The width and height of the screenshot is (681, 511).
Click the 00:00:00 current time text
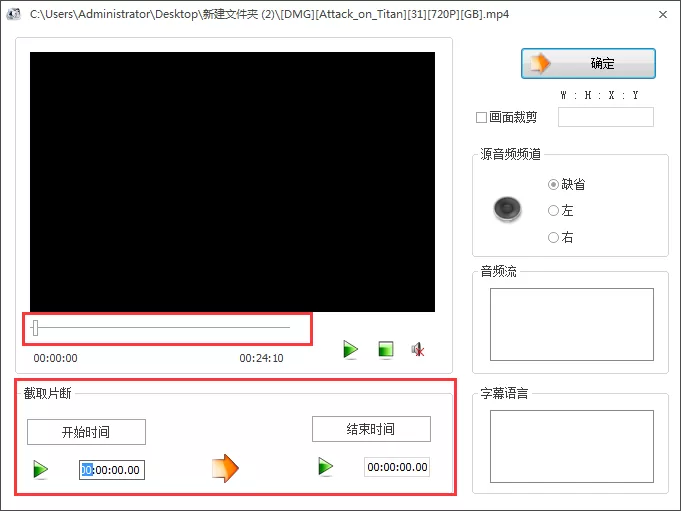(56, 358)
